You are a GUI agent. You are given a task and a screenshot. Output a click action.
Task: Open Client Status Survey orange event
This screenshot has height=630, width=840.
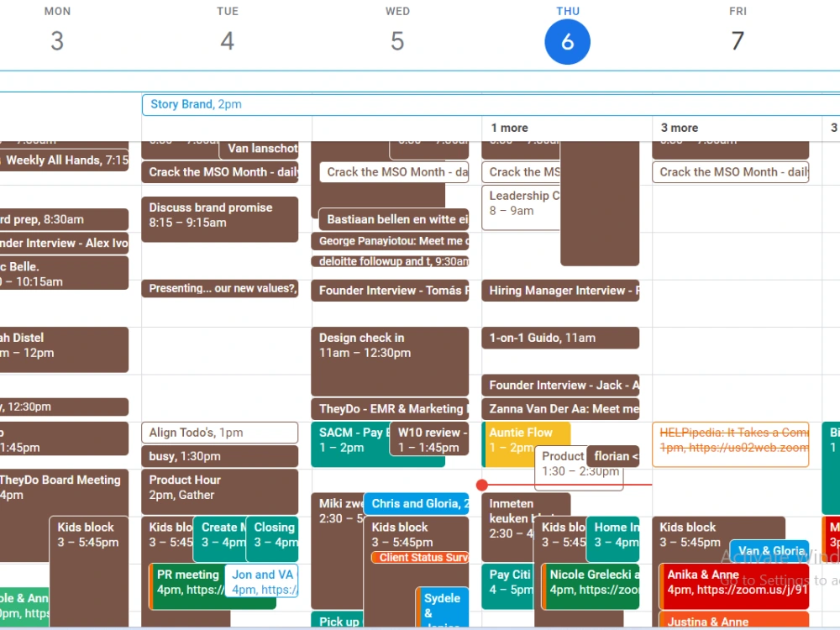pyautogui.click(x=420, y=558)
